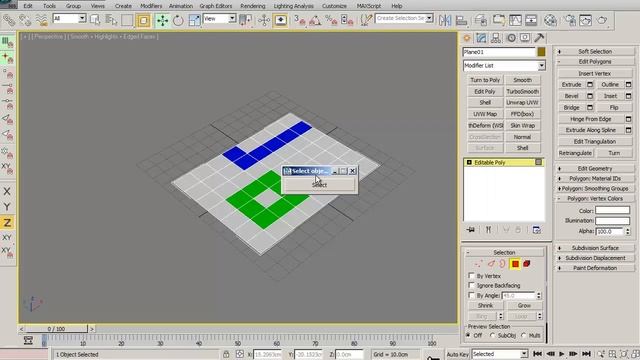
Task: Open the Material Editor icon
Action: pos(550,20)
